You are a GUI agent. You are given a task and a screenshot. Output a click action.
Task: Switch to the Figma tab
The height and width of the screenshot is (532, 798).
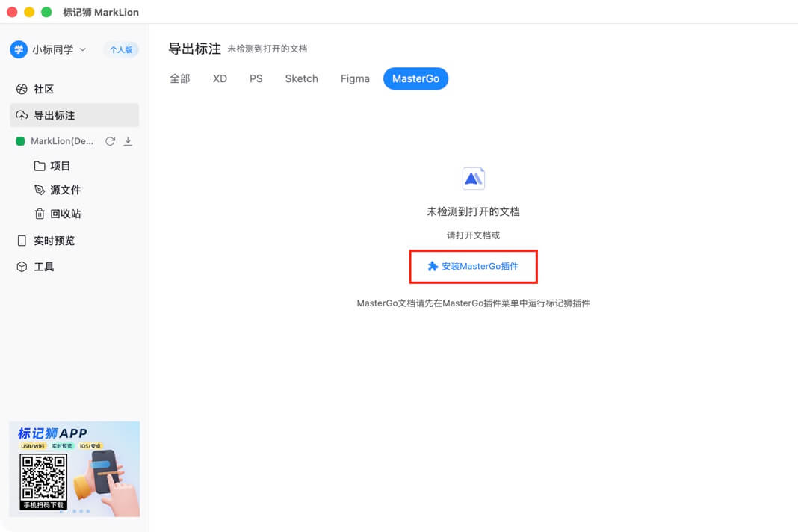[355, 78]
